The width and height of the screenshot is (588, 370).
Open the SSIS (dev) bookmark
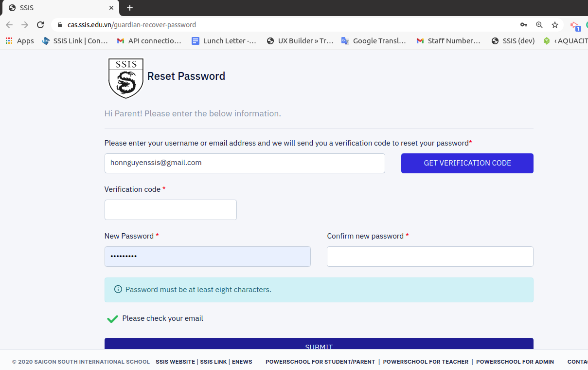point(513,41)
